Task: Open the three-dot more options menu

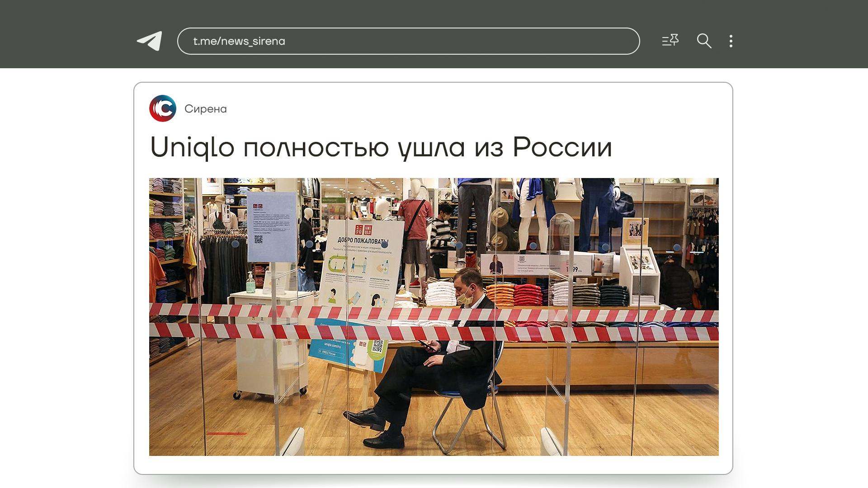Action: click(731, 41)
